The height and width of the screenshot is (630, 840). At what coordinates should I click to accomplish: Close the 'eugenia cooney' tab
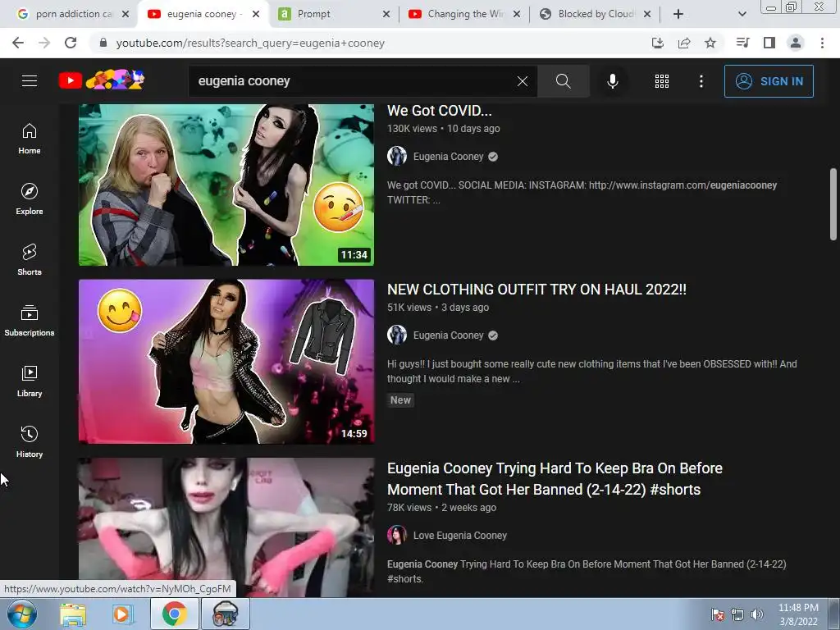click(x=256, y=14)
